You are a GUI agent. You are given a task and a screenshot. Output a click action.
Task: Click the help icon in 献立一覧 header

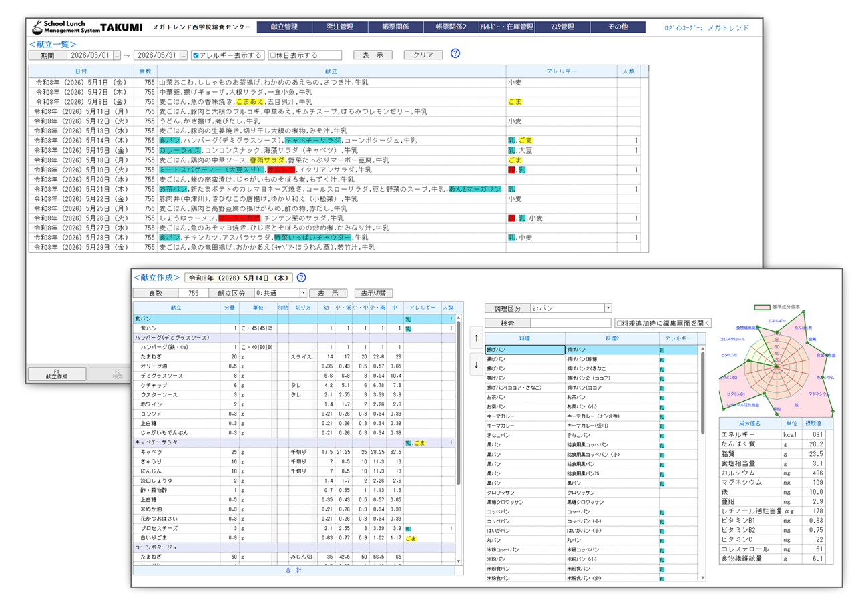point(455,54)
